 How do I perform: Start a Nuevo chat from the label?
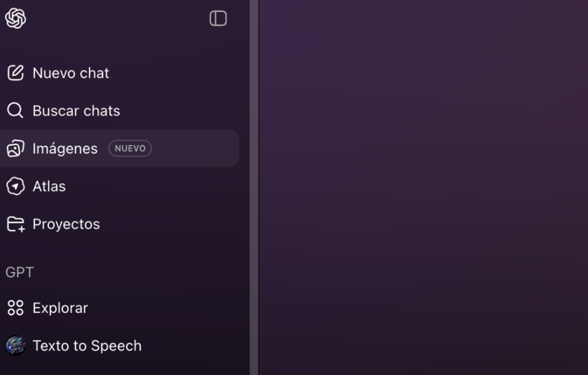click(71, 73)
